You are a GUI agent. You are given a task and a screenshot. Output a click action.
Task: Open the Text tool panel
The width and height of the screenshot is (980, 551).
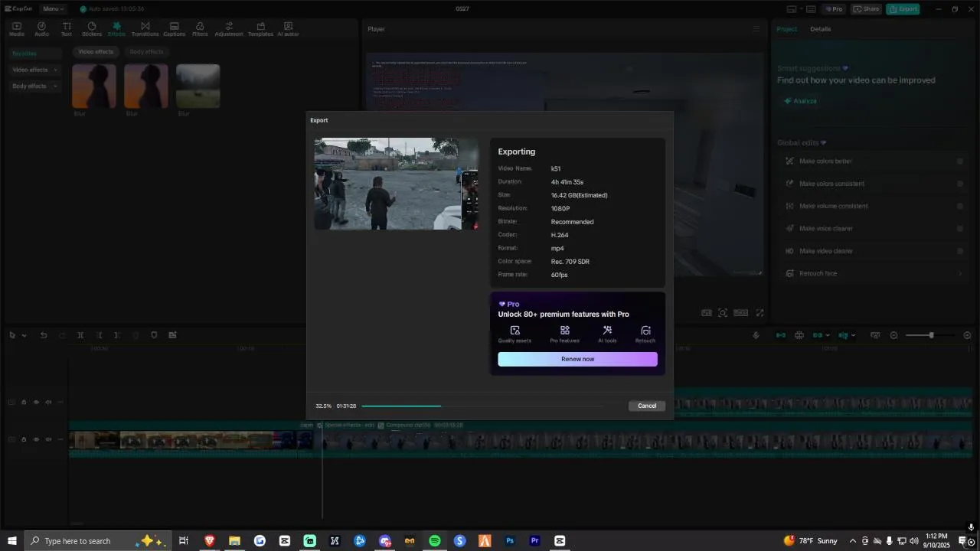pyautogui.click(x=67, y=29)
